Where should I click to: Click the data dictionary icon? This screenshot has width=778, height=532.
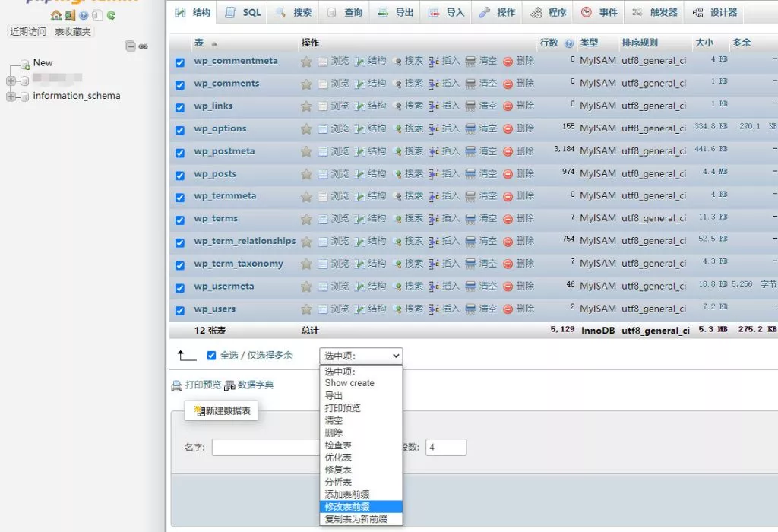tap(229, 385)
